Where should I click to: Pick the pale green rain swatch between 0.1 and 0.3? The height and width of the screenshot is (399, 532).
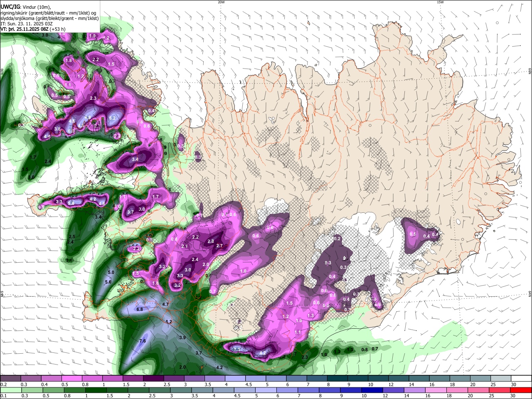(x=11, y=390)
